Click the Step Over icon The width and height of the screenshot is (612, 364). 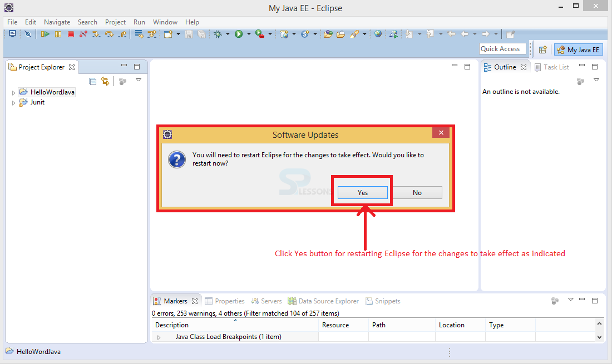click(109, 34)
